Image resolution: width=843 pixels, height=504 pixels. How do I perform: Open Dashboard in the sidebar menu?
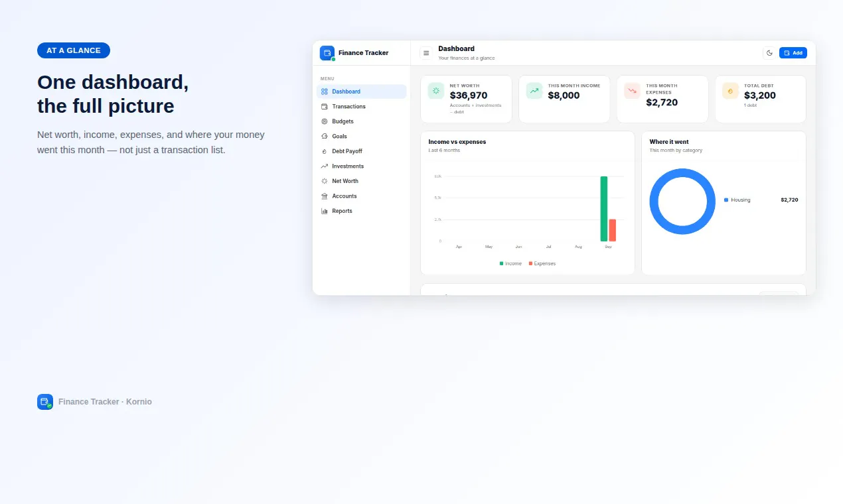click(x=362, y=92)
